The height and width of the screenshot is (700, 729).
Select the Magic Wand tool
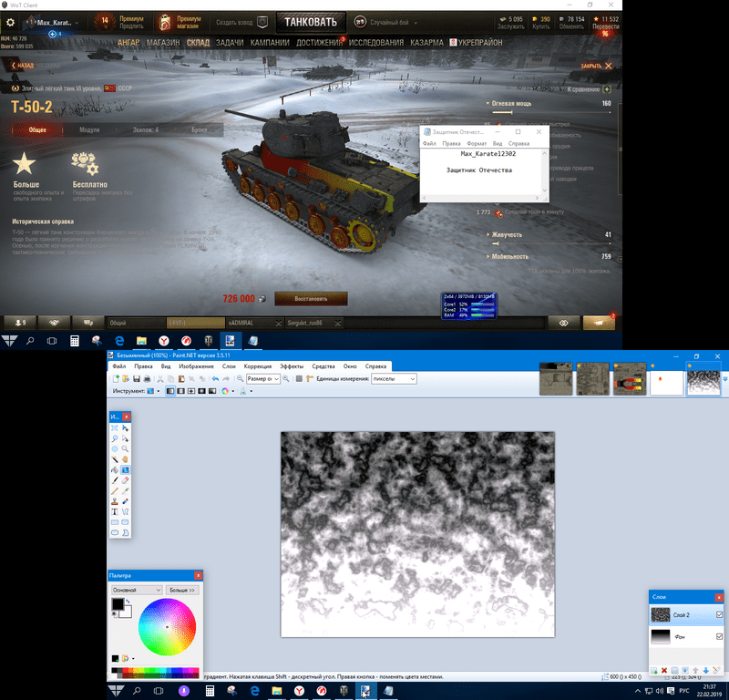(x=115, y=459)
